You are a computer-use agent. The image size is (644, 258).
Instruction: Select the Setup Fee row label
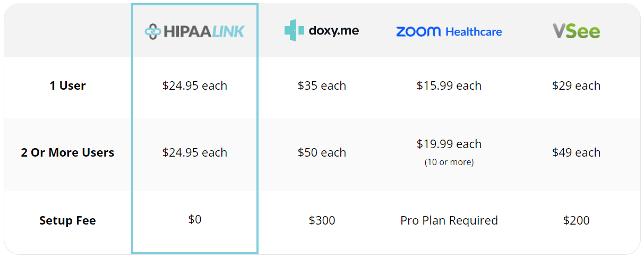click(x=67, y=220)
